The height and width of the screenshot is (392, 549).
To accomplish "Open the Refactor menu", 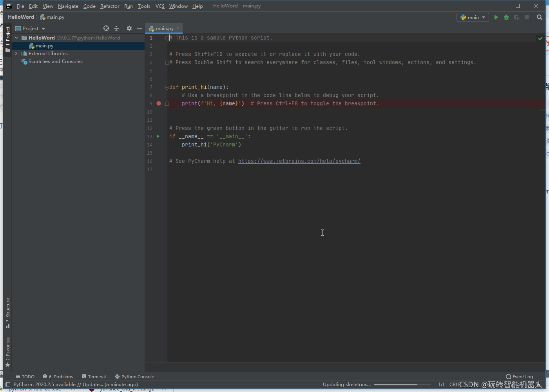I will pos(110,6).
